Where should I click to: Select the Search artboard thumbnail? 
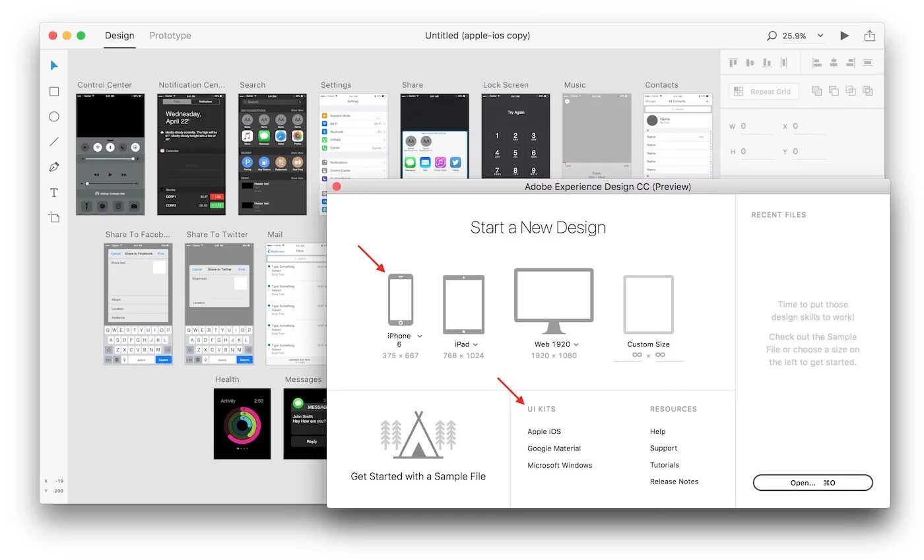point(273,154)
